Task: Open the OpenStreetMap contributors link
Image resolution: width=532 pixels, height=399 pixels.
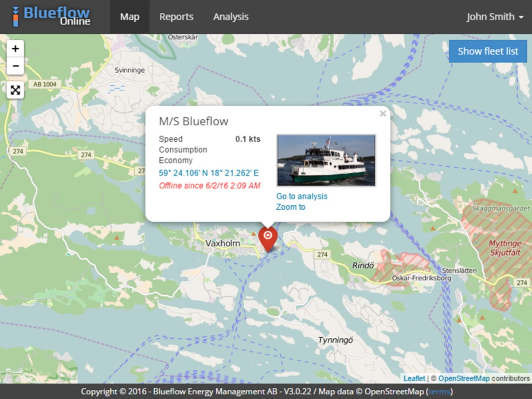Action: [x=464, y=378]
